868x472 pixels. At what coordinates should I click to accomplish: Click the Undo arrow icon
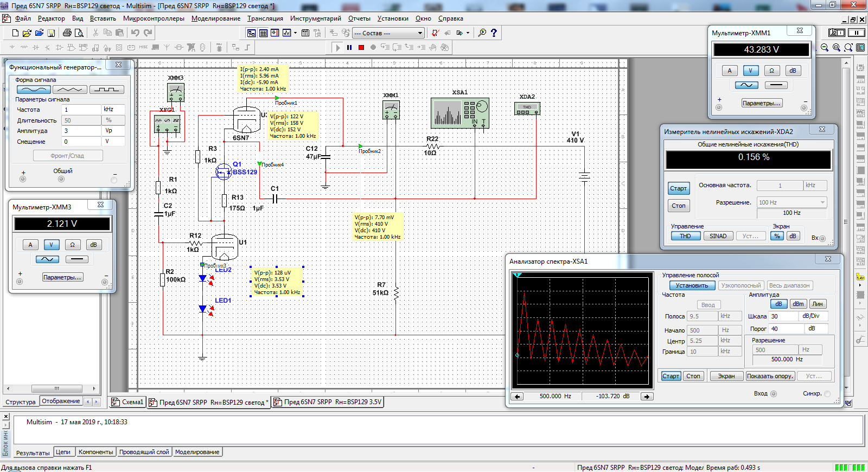coord(135,33)
